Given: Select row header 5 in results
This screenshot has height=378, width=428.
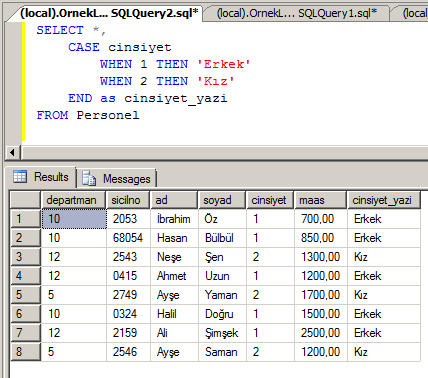Looking at the screenshot, I should click(x=25, y=295).
